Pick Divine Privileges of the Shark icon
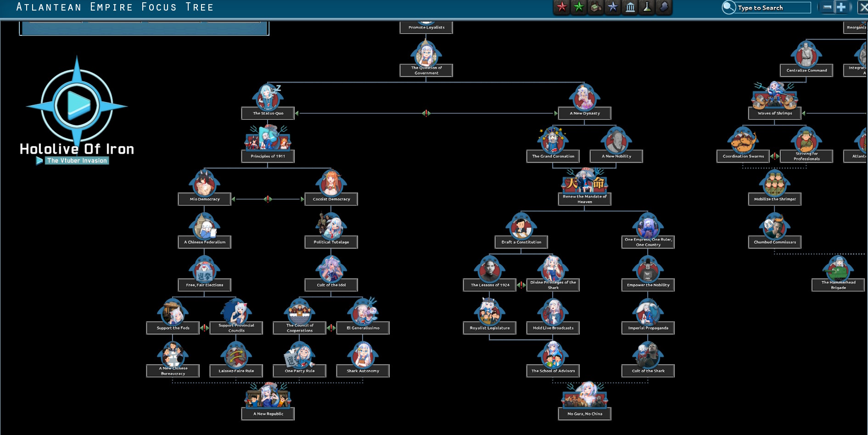868x435 pixels. coord(553,268)
